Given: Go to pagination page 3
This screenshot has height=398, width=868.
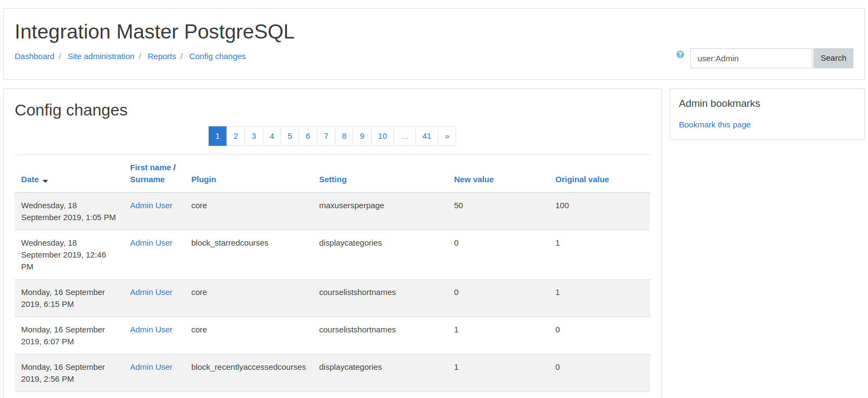Looking at the screenshot, I should click(254, 136).
